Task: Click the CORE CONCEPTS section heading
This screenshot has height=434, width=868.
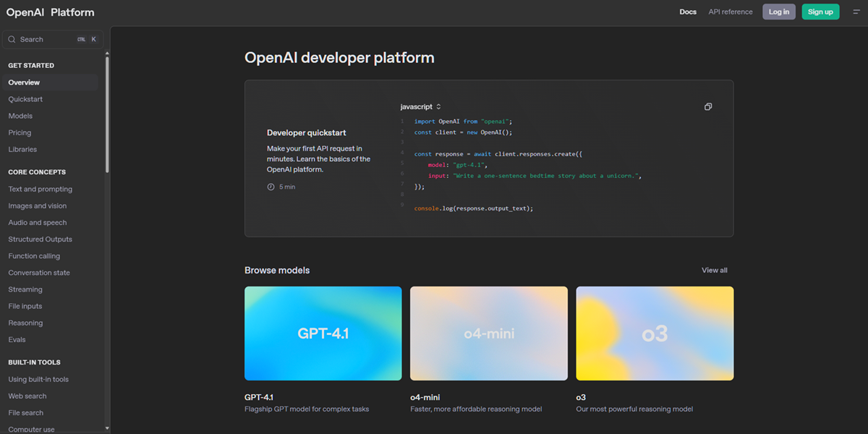Action: [37, 172]
